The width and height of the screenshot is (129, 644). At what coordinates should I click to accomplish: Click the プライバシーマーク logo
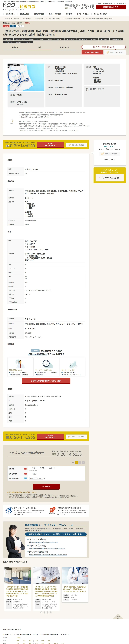9,511
